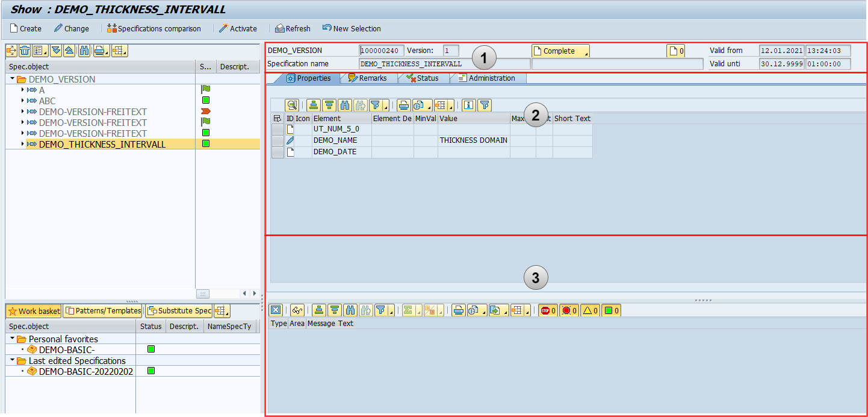
Task: Click the binoculars Find icon above properties table
Action: coord(345,105)
